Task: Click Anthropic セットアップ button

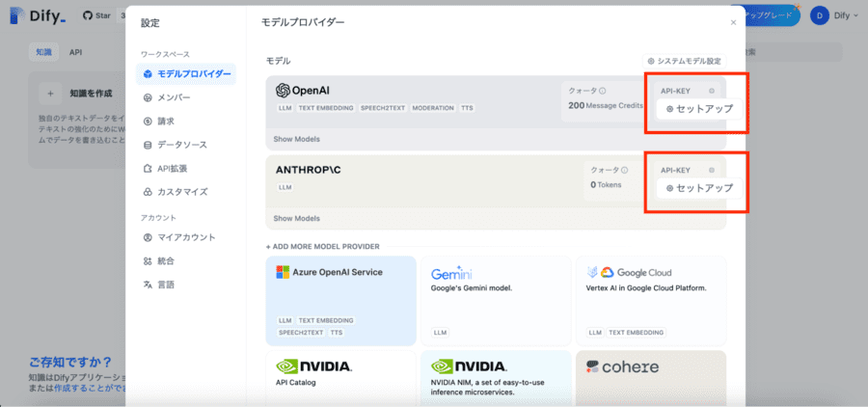Action: 699,188
